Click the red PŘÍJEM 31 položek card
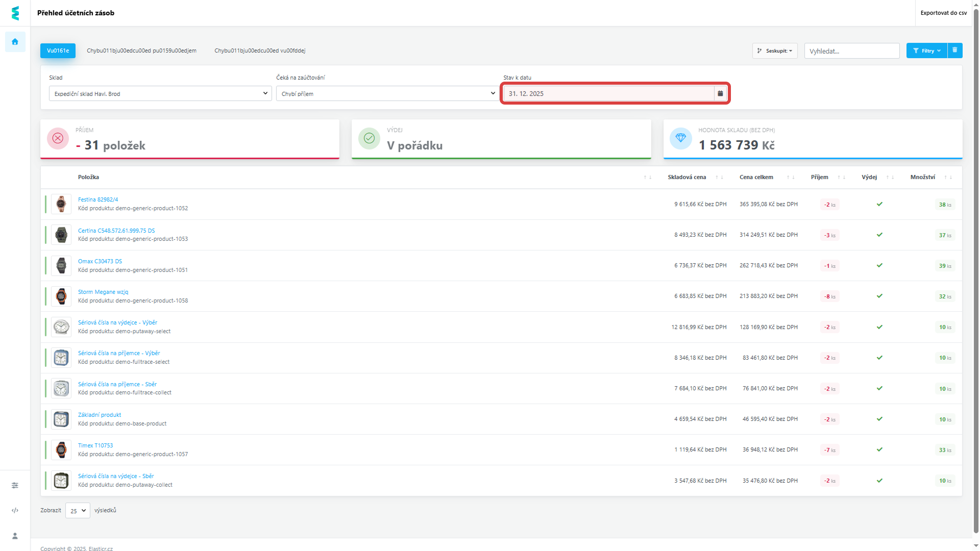The height and width of the screenshot is (551, 980). 189,139
